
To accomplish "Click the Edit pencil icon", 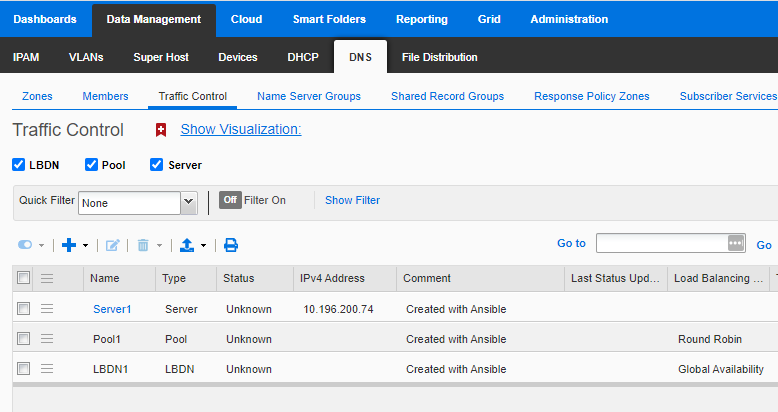I will [x=113, y=245].
